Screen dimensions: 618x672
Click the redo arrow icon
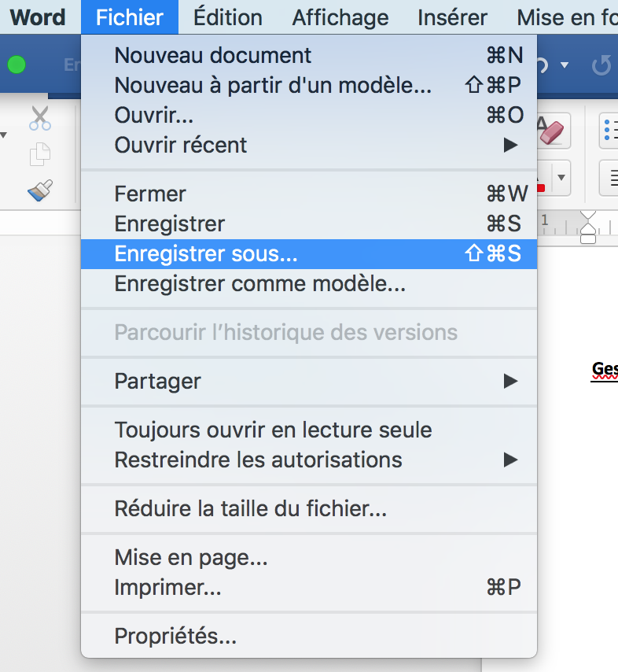601,65
